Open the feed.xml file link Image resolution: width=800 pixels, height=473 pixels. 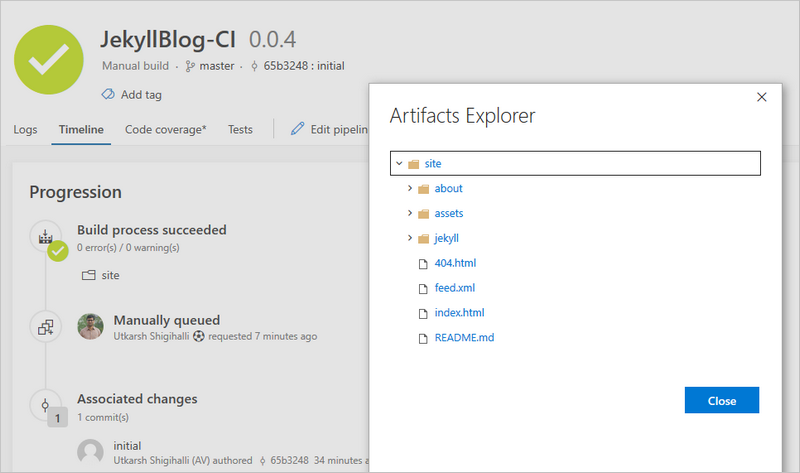pyautogui.click(x=455, y=288)
